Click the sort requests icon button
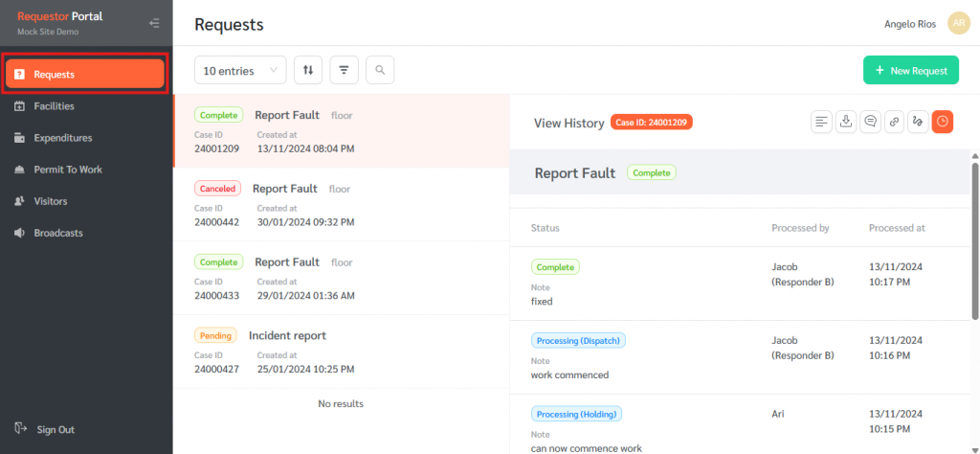 (x=308, y=70)
